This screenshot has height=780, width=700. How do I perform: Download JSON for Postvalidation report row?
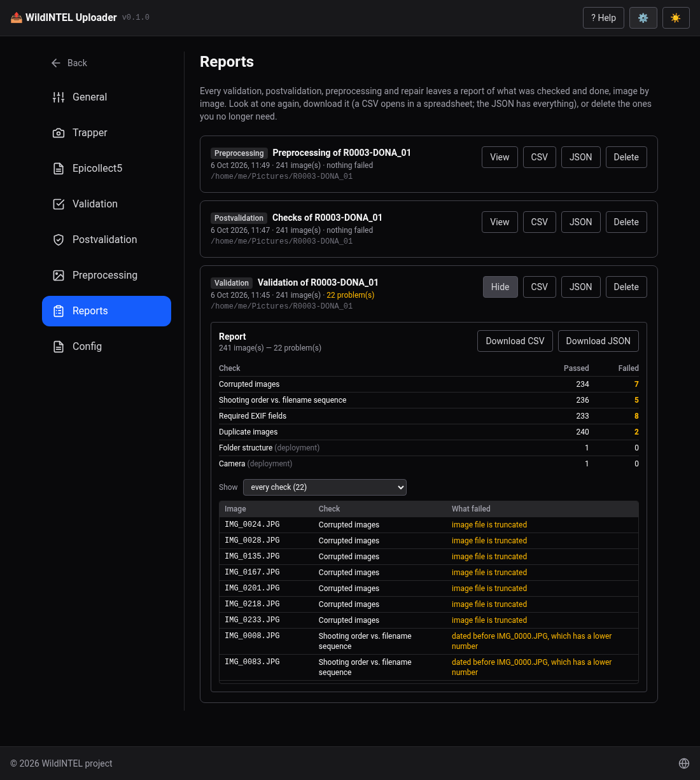pyautogui.click(x=580, y=222)
